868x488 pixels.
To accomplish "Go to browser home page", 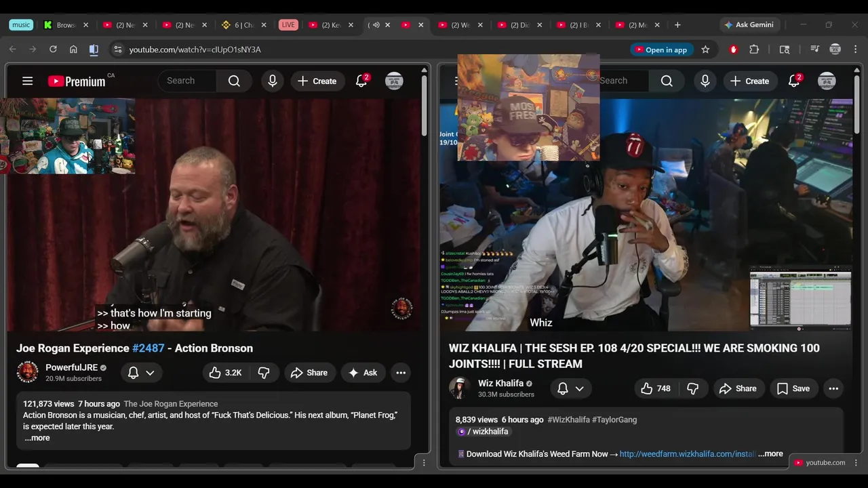I will [73, 49].
